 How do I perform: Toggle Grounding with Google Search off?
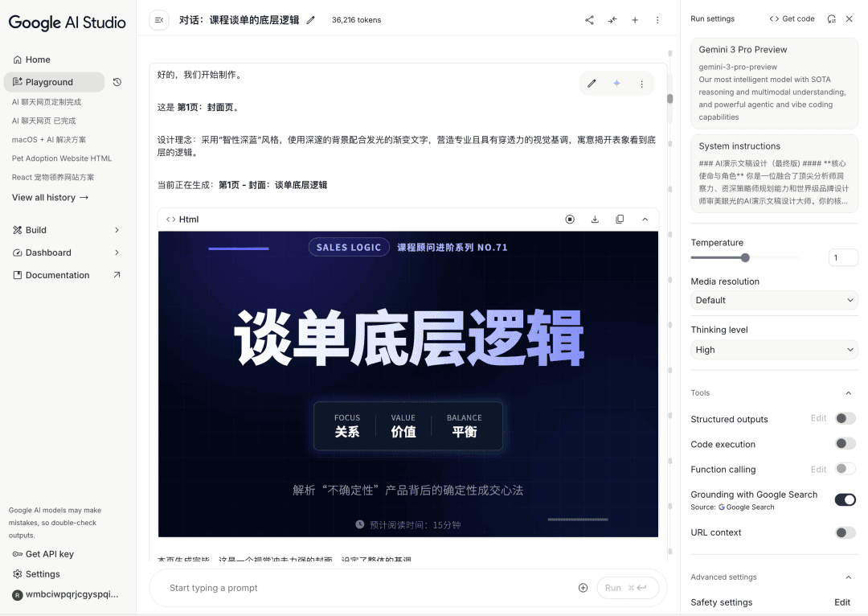click(x=845, y=499)
